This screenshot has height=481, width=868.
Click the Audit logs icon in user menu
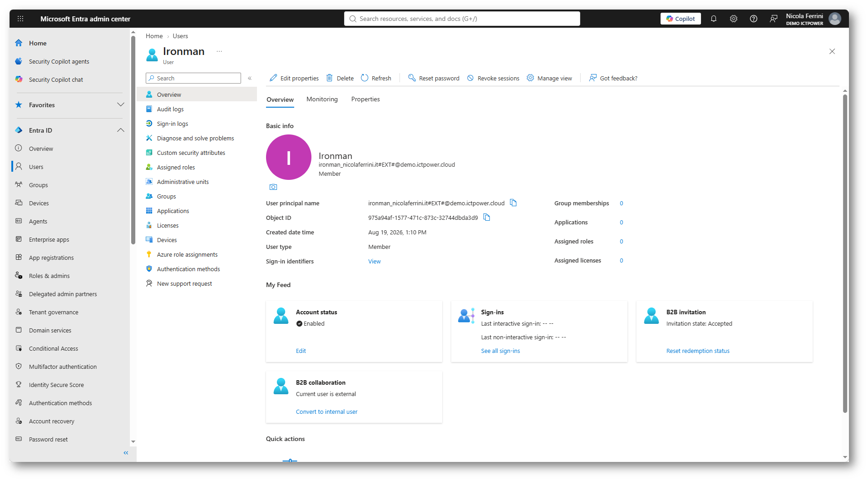point(149,109)
